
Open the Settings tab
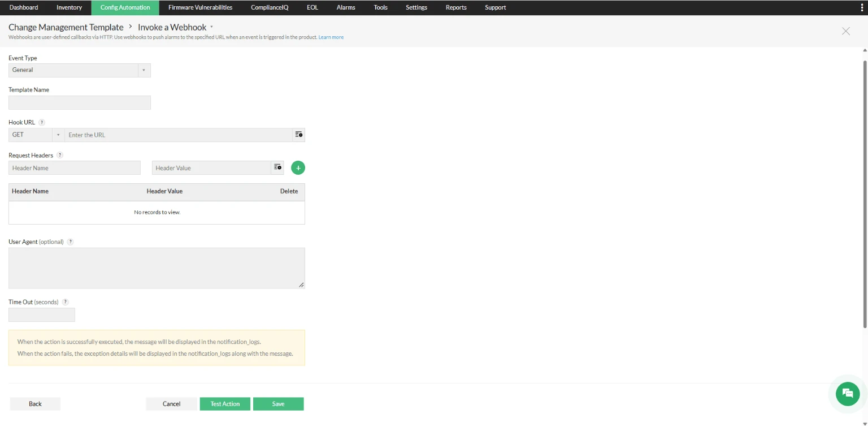pyautogui.click(x=416, y=7)
